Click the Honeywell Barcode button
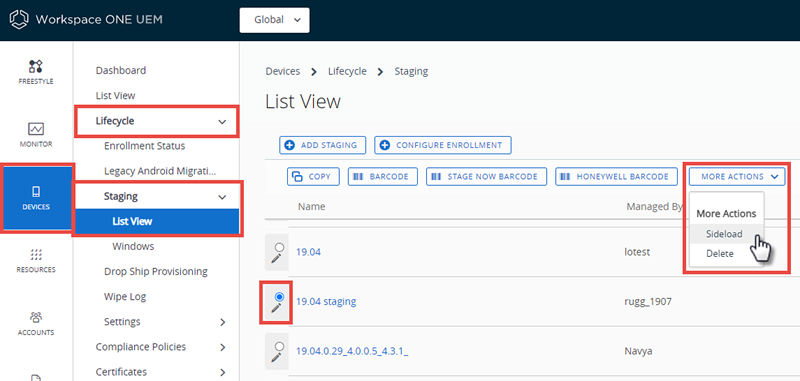The image size is (800, 381). (x=616, y=176)
